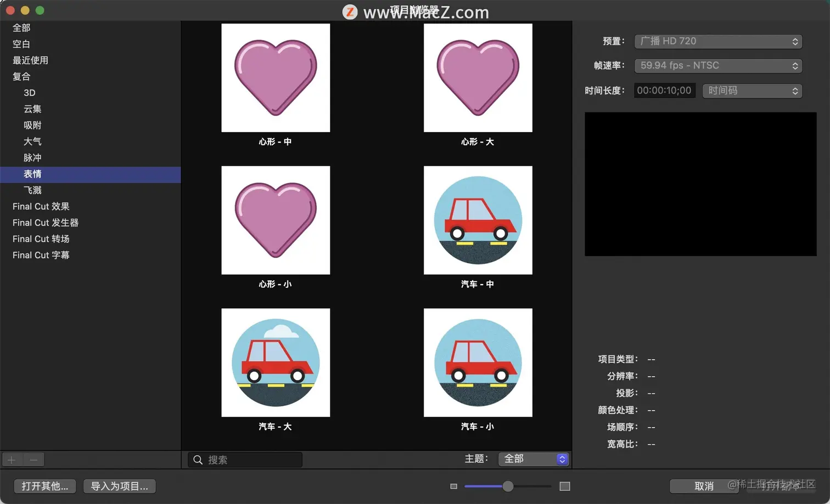
Task: Click the magnifying glass icon in search bar
Action: [198, 460]
